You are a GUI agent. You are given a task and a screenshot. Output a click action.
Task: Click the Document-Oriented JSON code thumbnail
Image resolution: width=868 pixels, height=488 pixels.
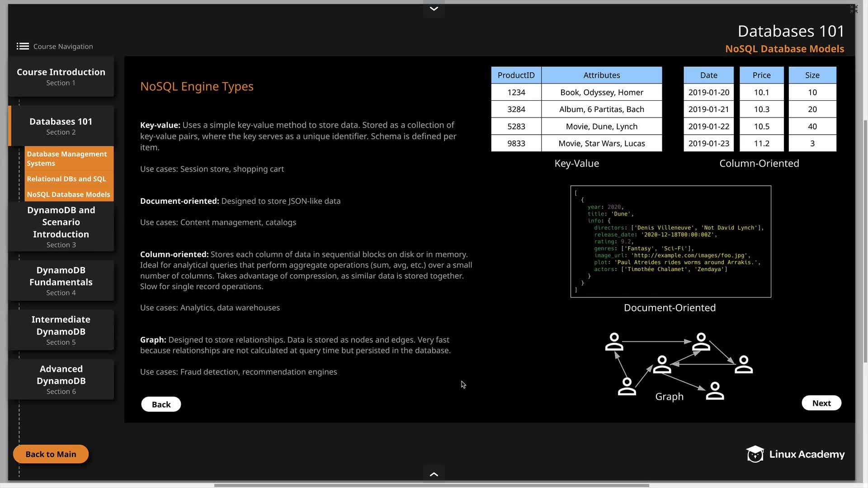pos(670,241)
